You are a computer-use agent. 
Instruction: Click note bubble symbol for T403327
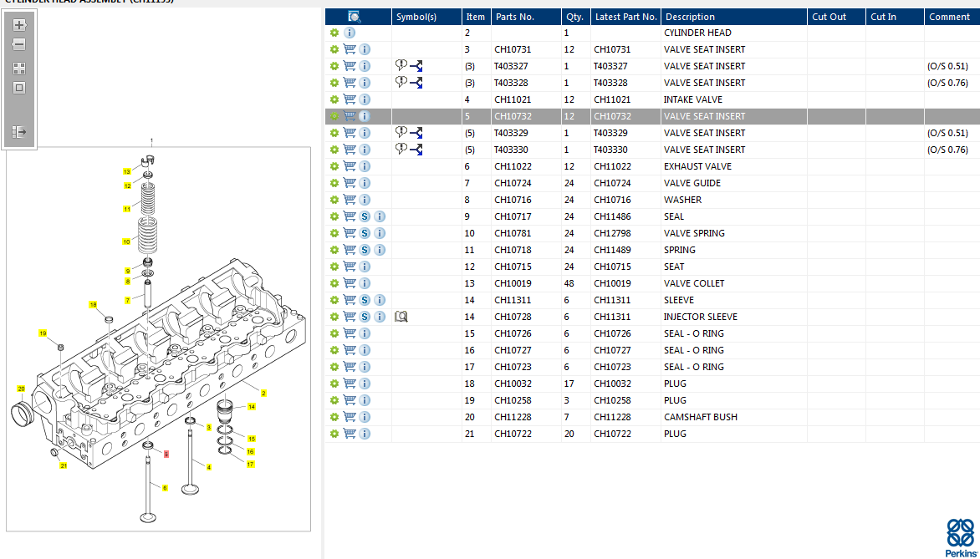click(401, 65)
